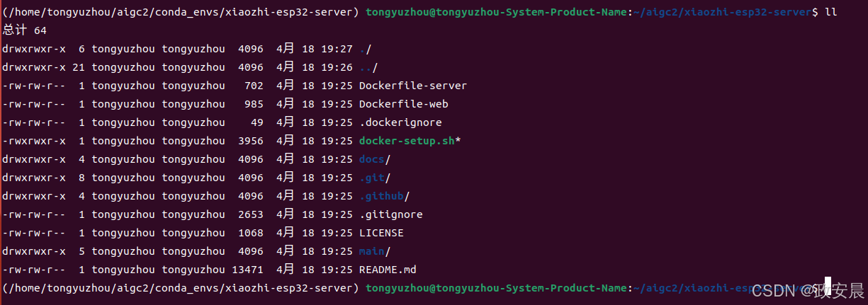This screenshot has height=305, width=868.
Task: Click the -rwxrwxr-x permissions of docker-setup.sh
Action: click(x=34, y=141)
